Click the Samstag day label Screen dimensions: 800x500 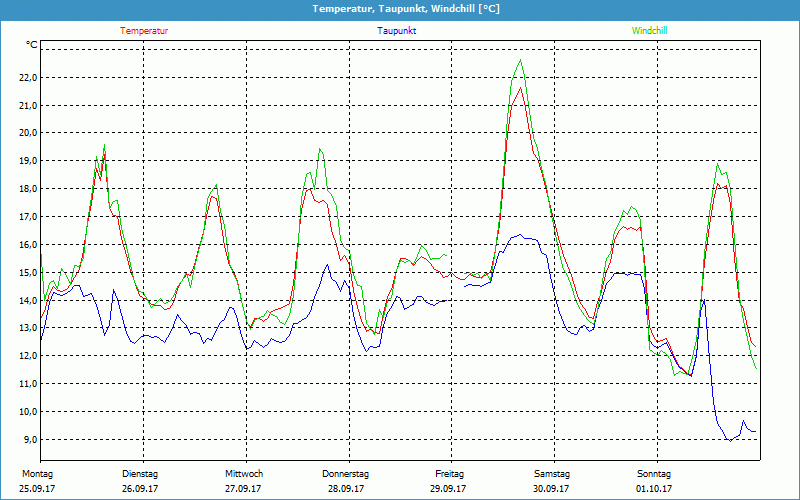[x=552, y=474]
